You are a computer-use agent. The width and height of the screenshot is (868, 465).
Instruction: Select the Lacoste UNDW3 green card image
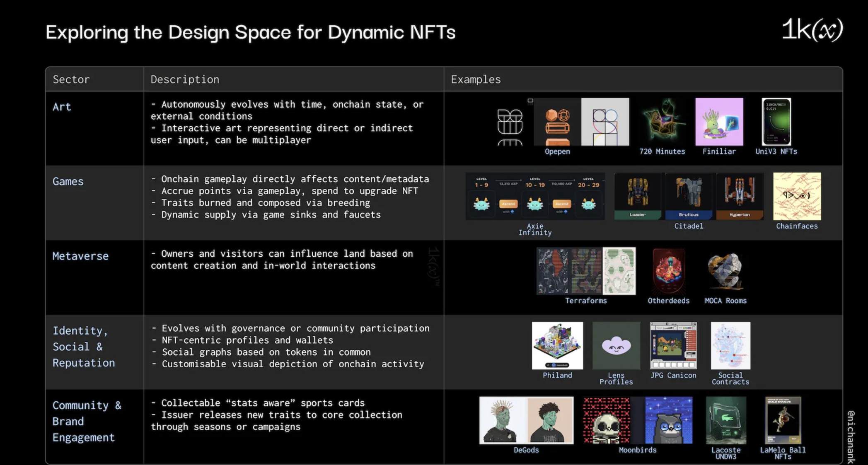pyautogui.click(x=726, y=420)
